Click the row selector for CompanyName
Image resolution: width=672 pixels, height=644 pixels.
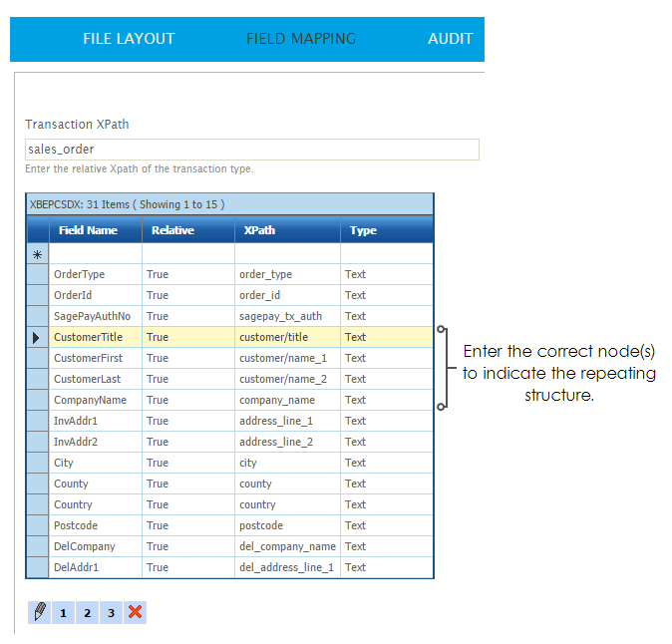[37, 400]
